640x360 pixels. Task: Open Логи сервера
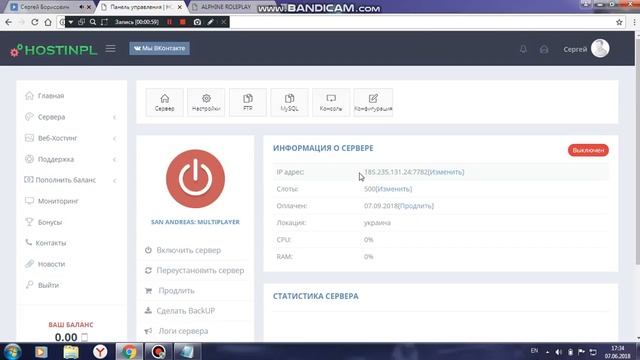(183, 331)
